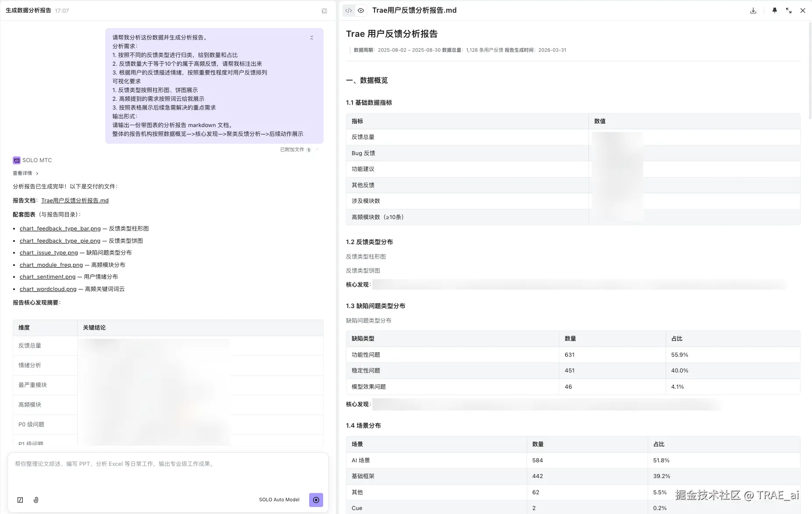812x514 pixels.
Task: Switch to source code view
Action: click(x=349, y=11)
